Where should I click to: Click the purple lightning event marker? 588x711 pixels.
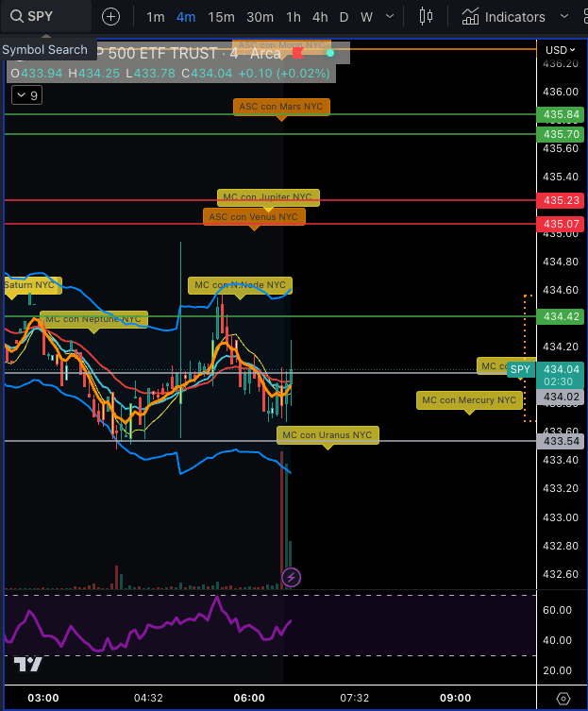point(291,577)
